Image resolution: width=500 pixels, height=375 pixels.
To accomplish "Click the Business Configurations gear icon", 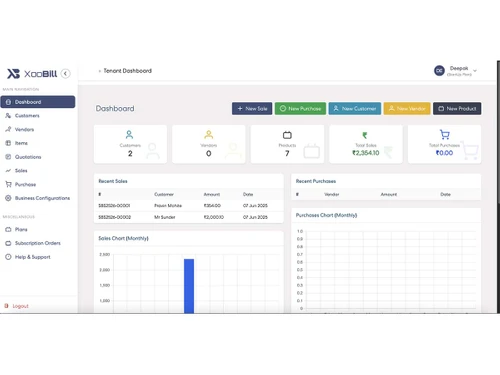I will tap(8, 198).
